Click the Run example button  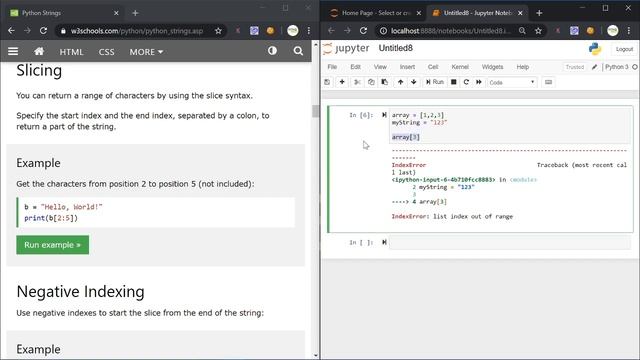point(53,245)
